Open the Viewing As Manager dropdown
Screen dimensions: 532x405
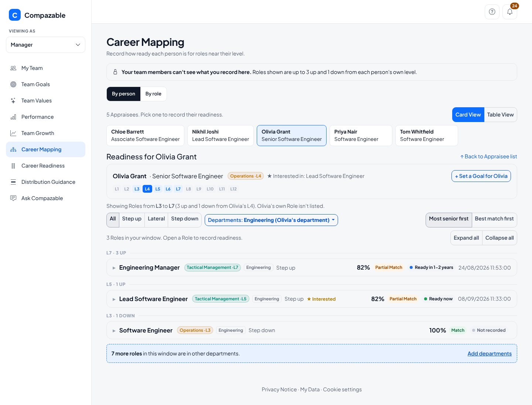coord(45,45)
